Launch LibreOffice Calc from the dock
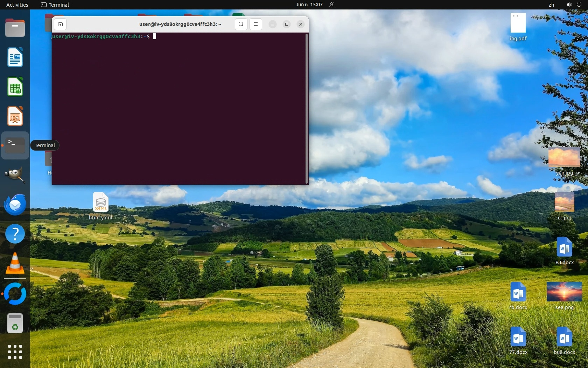The width and height of the screenshot is (588, 368). point(15,87)
